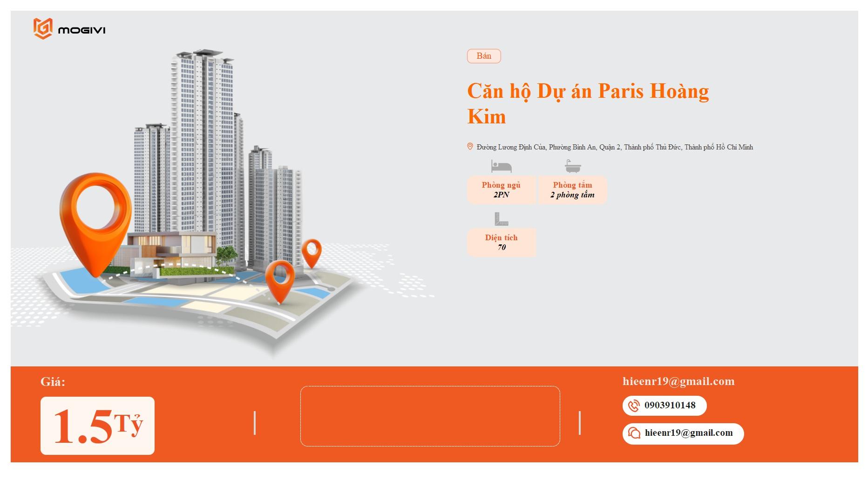Click the email heading above the phone number
The height and width of the screenshot is (487, 868).
(x=678, y=381)
